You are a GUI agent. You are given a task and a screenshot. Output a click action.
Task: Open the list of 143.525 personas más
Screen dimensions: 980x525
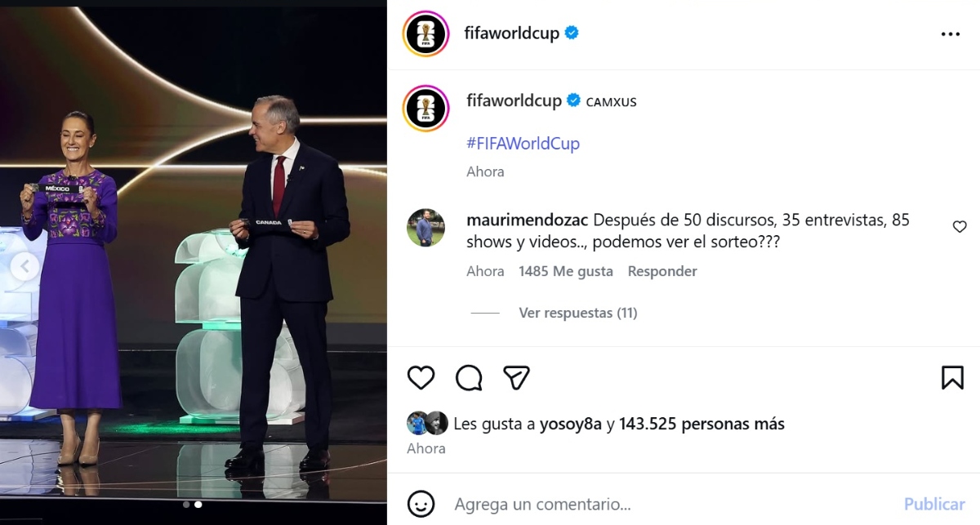coord(702,424)
